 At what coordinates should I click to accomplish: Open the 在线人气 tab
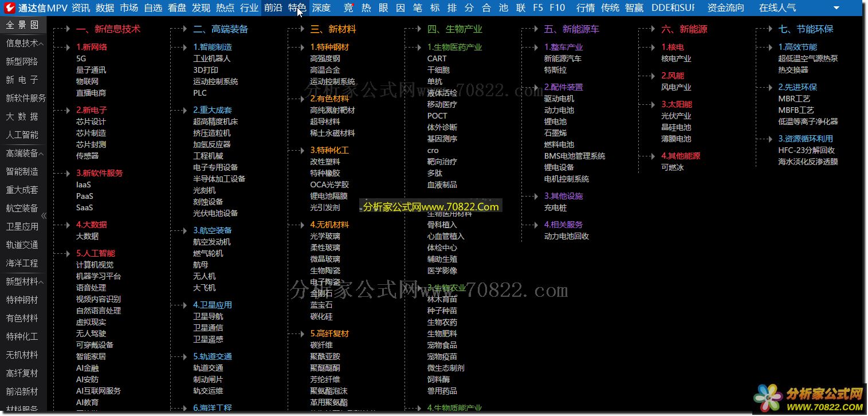[x=777, y=8]
